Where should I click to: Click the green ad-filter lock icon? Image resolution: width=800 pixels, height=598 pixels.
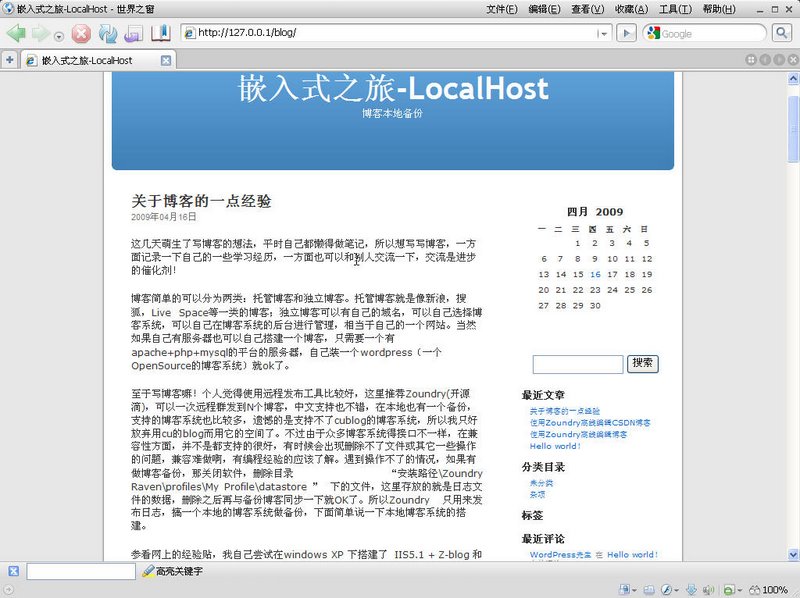729,590
